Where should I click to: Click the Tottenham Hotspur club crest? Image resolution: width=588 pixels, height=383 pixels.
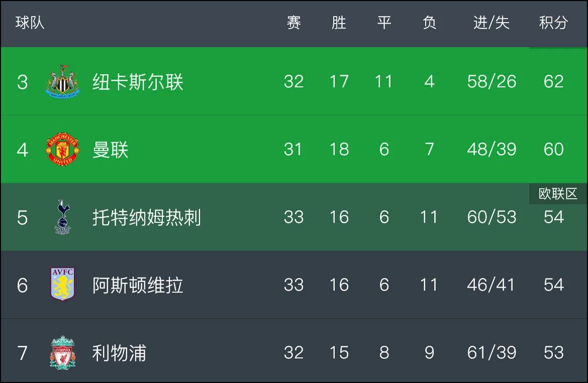(63, 217)
